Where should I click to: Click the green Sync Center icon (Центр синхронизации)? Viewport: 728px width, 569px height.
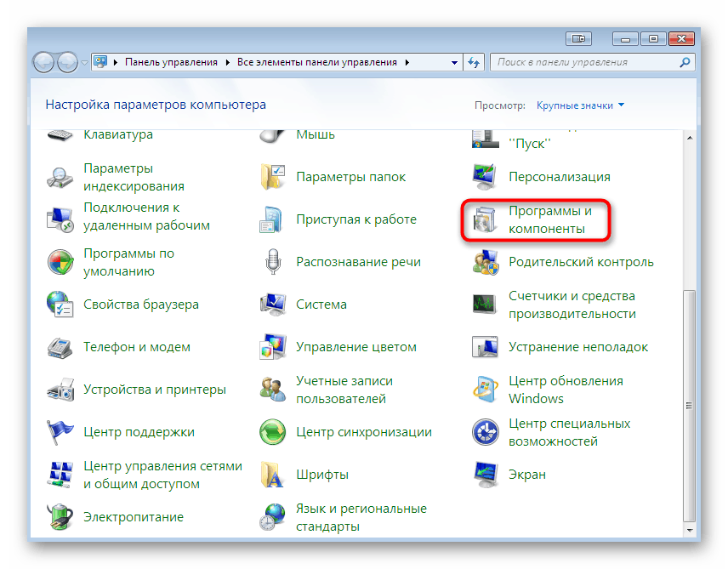click(272, 432)
